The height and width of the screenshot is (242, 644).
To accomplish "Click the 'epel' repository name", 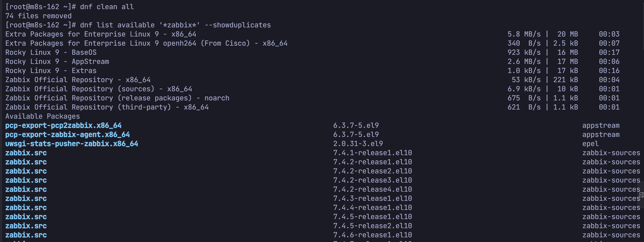I will pos(590,144).
